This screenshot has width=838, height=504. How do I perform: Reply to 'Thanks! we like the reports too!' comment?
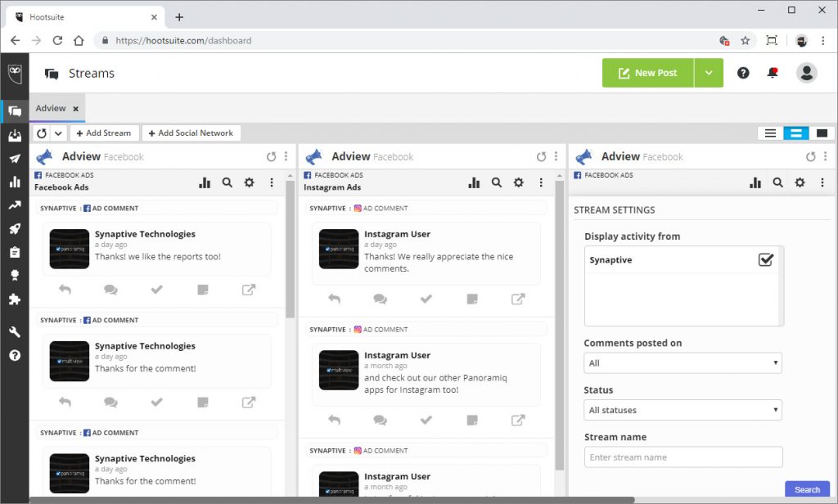(x=65, y=290)
